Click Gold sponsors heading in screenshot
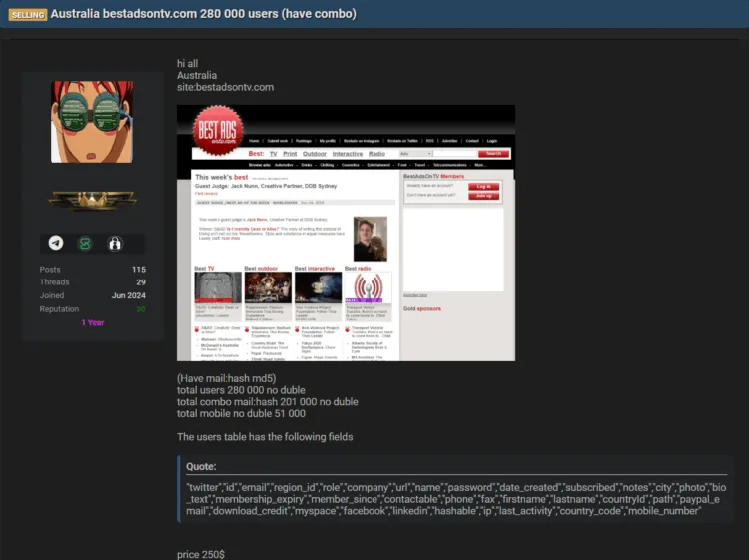Screen dimensions: 749x560 [422, 308]
